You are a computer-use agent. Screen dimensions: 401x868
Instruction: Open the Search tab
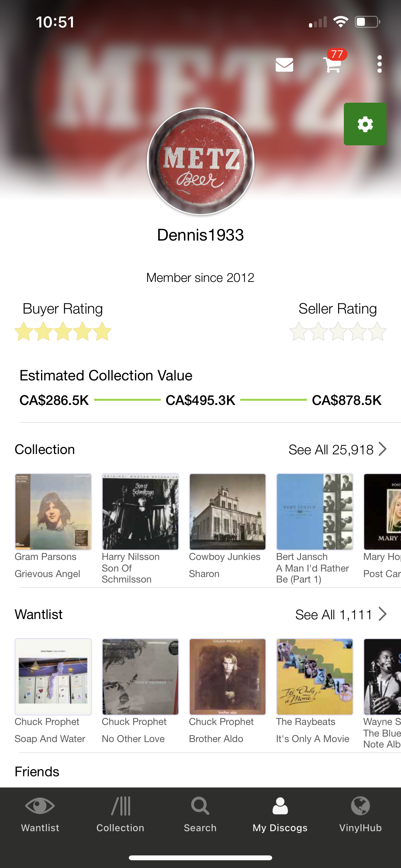pos(200,814)
